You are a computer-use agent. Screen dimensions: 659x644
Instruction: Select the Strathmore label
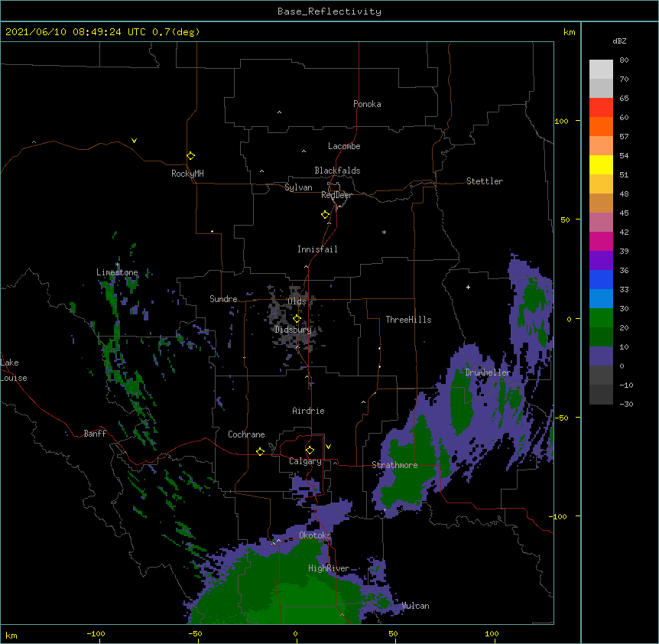(x=394, y=465)
